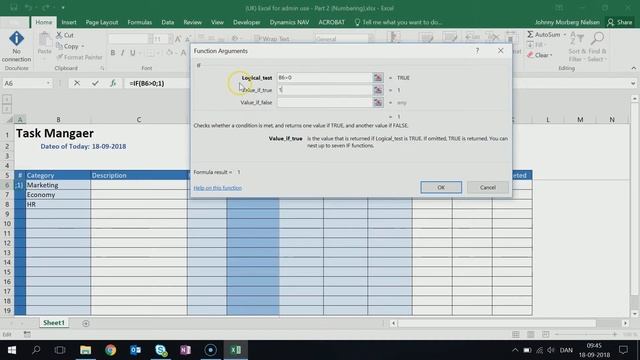The width and height of the screenshot is (640, 360).
Task: Expand the Name Box dropdown showing A6
Action: (48, 83)
